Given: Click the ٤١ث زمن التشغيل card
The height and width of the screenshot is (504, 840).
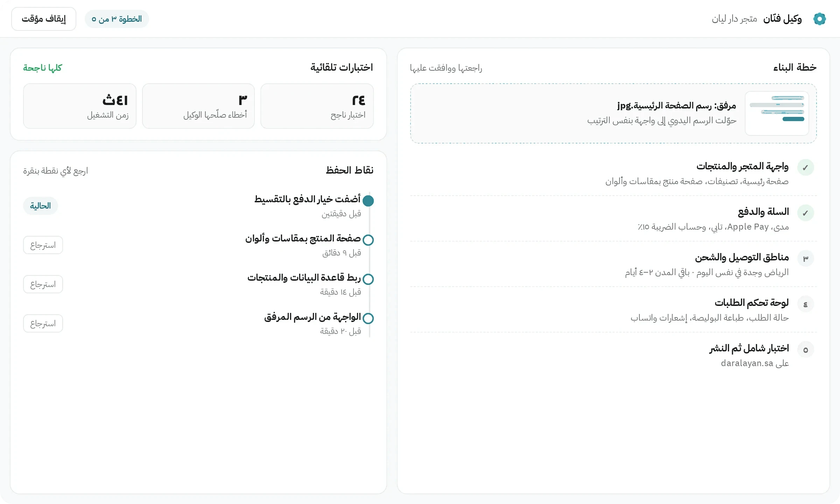Looking at the screenshot, I should pos(80,106).
